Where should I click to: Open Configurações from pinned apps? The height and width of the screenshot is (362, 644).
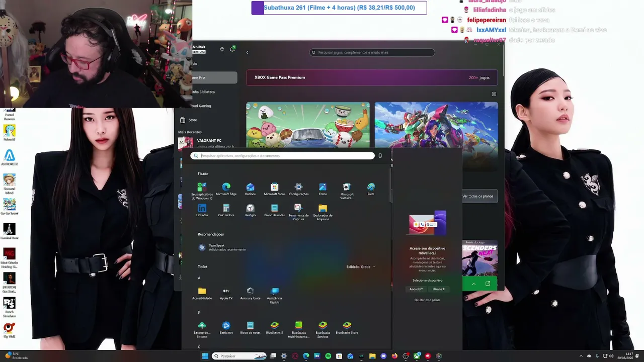[x=298, y=189]
